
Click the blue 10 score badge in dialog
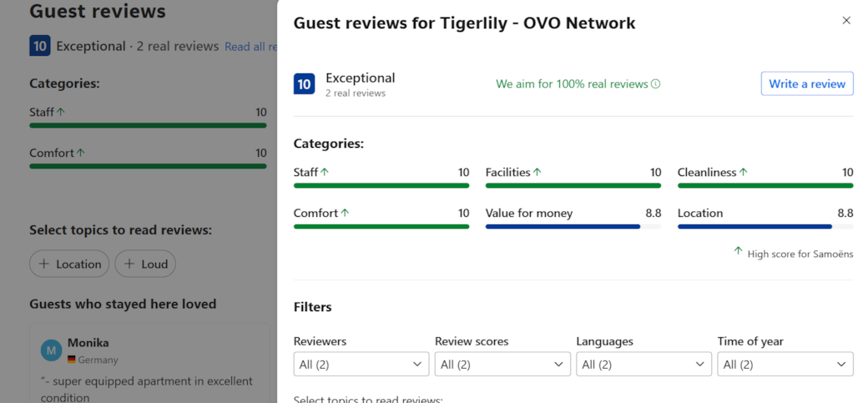tap(304, 84)
